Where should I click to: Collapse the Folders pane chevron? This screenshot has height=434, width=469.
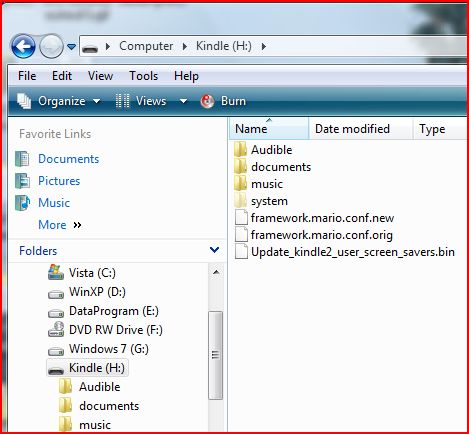[x=214, y=250]
